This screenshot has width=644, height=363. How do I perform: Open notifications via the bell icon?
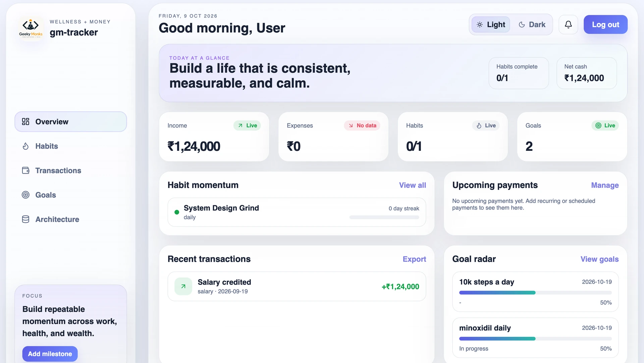click(568, 24)
